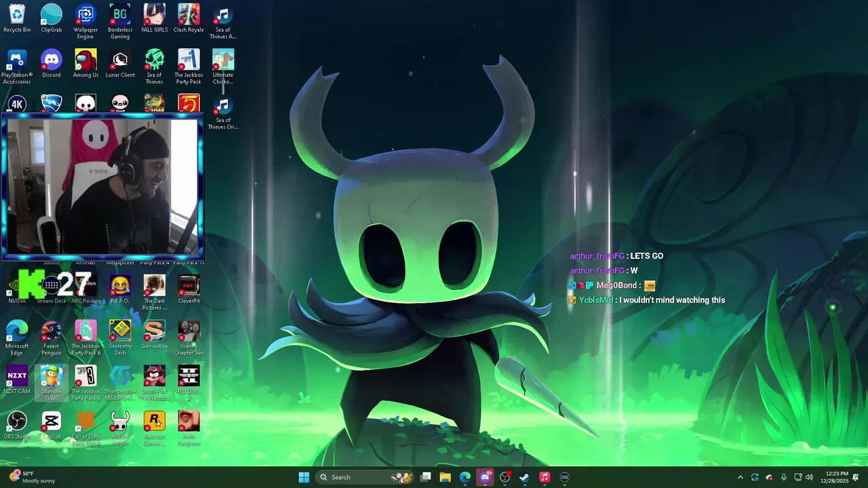
Task: Click the 'LETS GO' chat message
Action: pyautogui.click(x=647, y=256)
